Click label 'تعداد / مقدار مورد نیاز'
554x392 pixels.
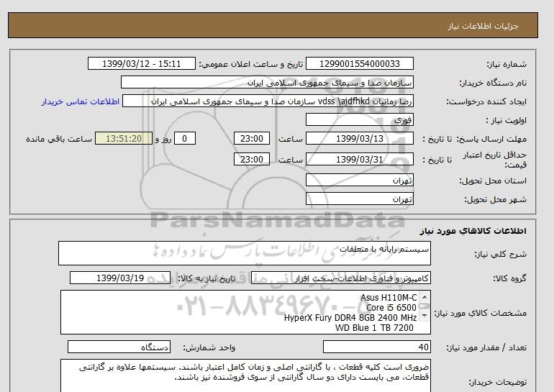pos(486,347)
